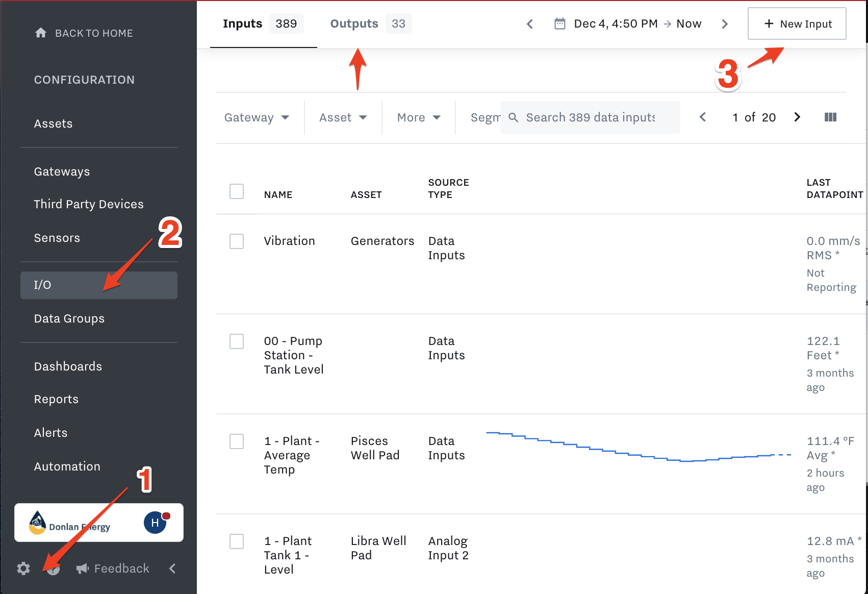Click the New Input button
Viewport: 868px width, 594px height.
(797, 23)
